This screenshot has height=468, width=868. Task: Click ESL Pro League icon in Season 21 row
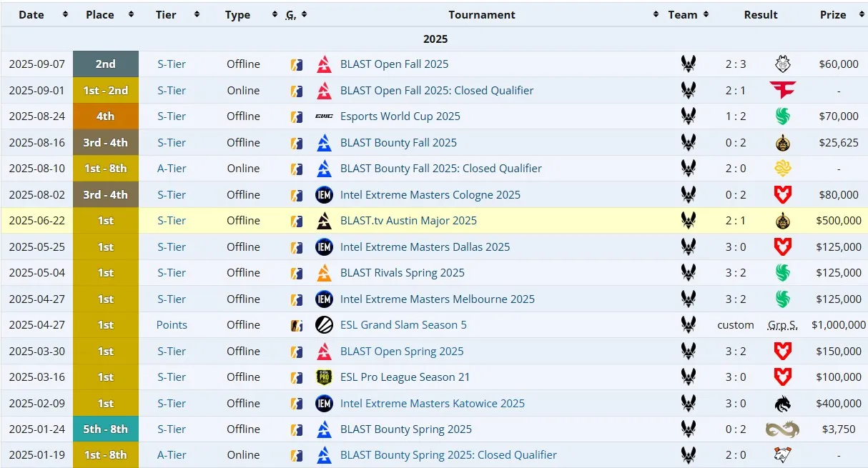324,377
